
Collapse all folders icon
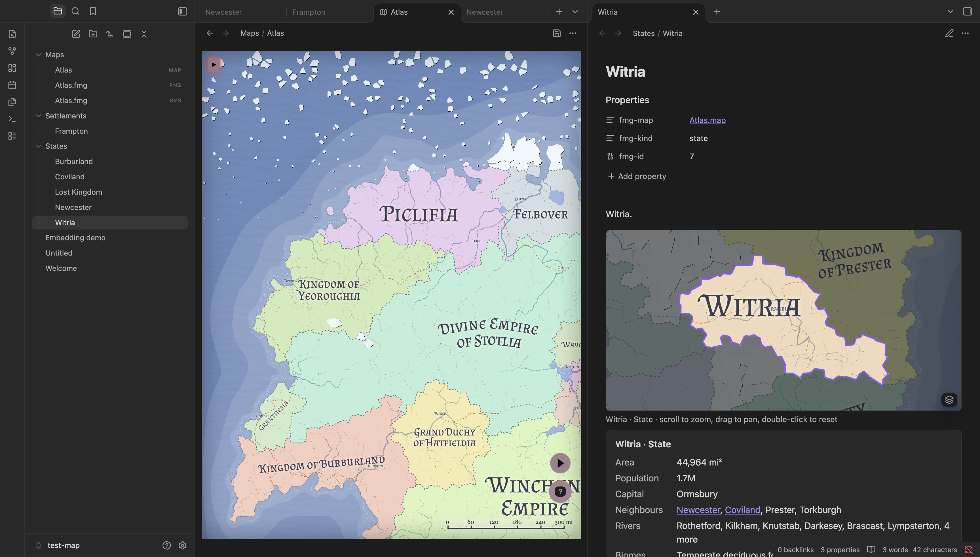pyautogui.click(x=144, y=34)
